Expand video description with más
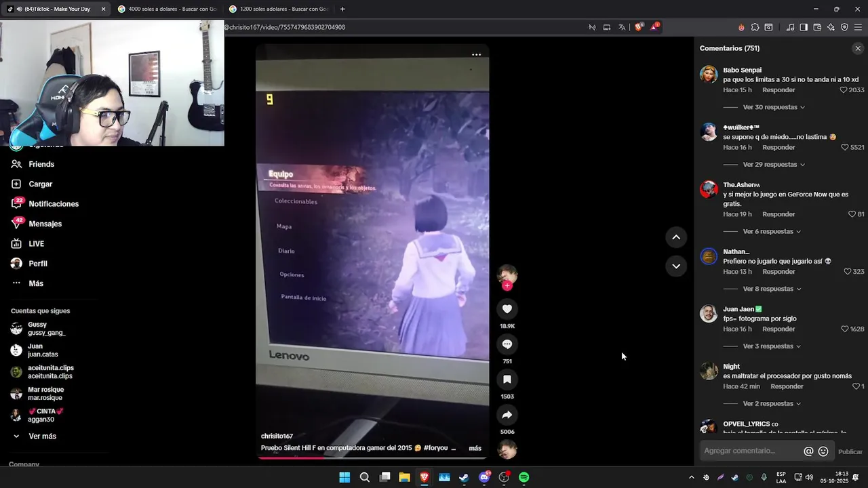This screenshot has height=488, width=868. [x=475, y=448]
